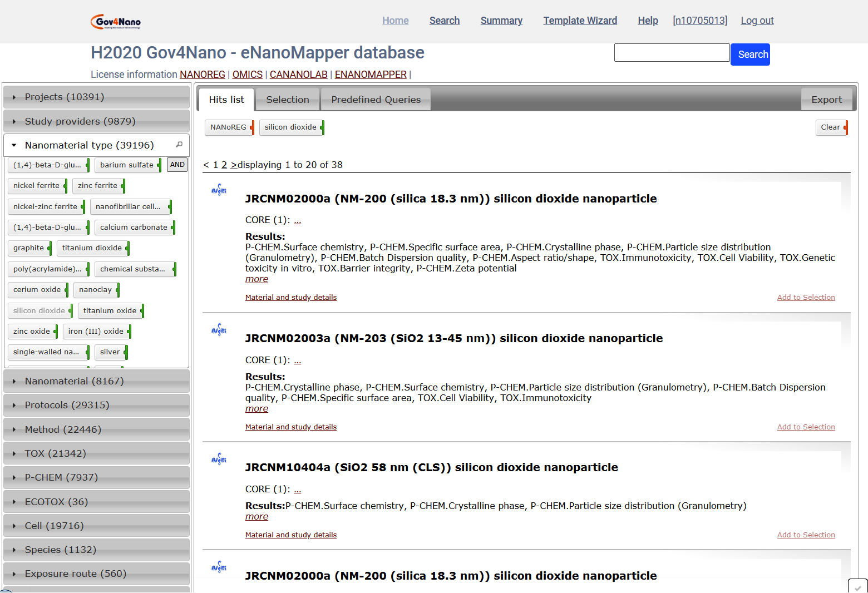Viewport: 868px width, 593px height.
Task: Go to page 2 of the results
Action: [x=224, y=165]
